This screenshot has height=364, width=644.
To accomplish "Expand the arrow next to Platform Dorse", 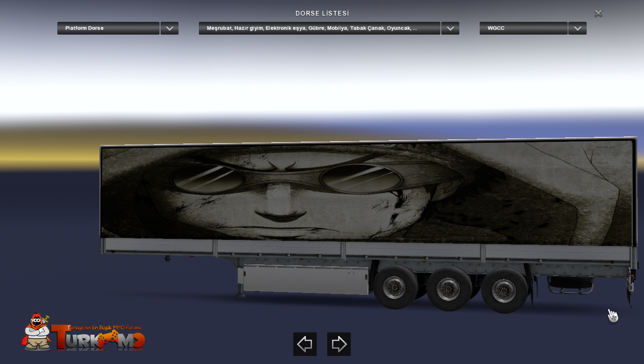I will pyautogui.click(x=170, y=28).
